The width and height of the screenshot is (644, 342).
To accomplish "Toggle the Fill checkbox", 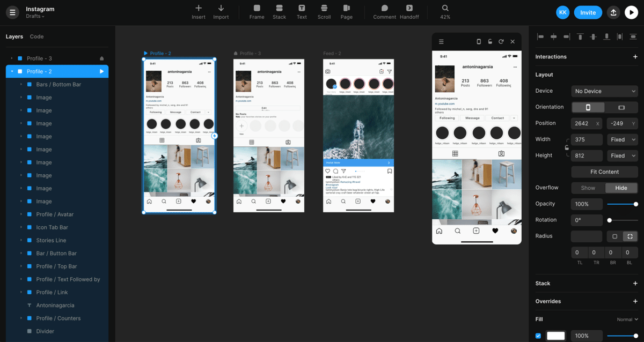I will point(539,336).
